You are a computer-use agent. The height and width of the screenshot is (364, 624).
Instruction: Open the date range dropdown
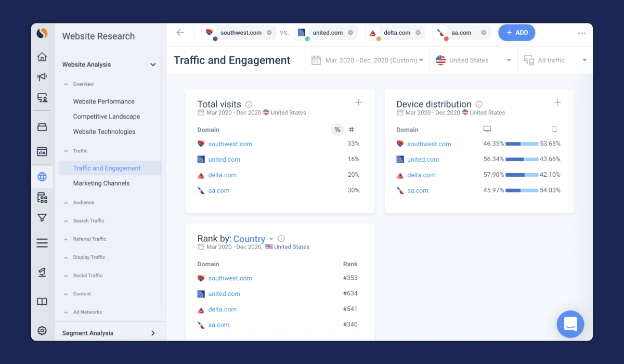(367, 60)
